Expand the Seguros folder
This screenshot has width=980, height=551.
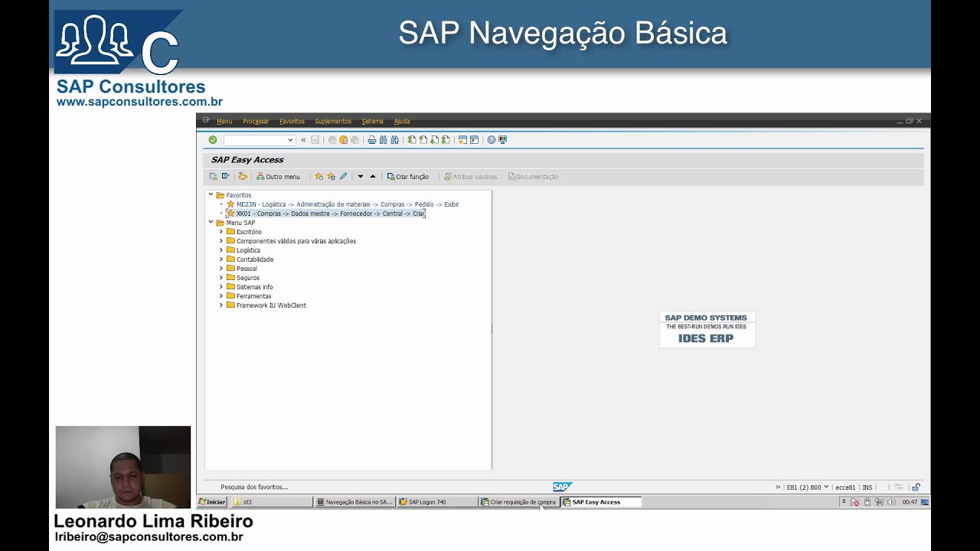221,278
